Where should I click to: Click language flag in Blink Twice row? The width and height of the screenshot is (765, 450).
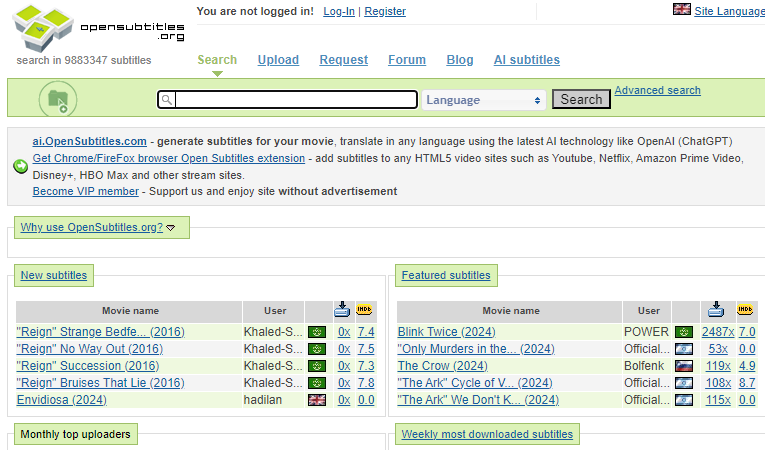point(684,332)
